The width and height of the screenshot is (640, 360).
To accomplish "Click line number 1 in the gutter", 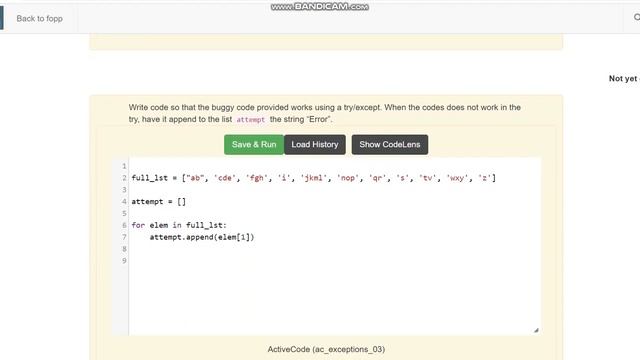I will tap(124, 166).
